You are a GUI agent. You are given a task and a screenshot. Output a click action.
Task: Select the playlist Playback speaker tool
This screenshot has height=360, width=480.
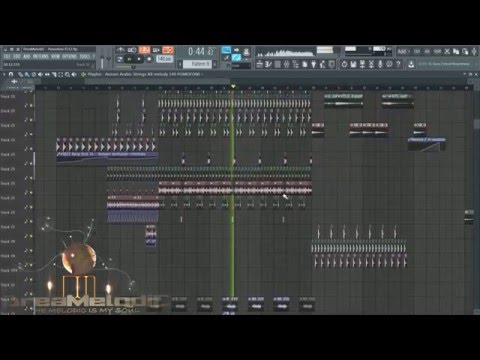[74, 74]
